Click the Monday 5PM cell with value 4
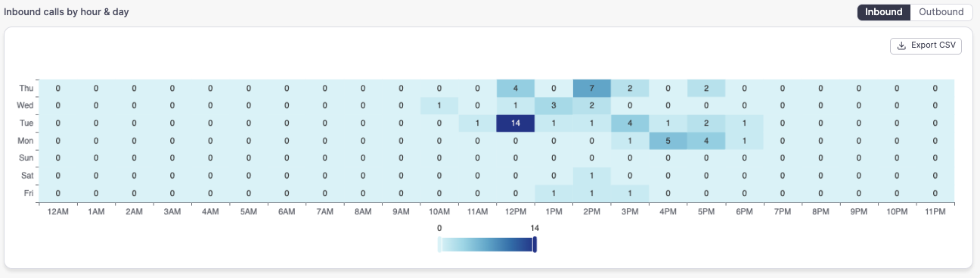980x278 pixels. (x=706, y=140)
